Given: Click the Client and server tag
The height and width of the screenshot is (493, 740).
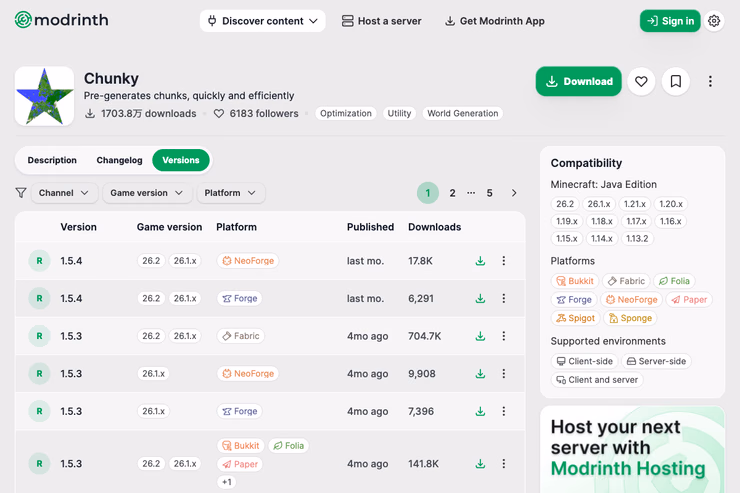Looking at the screenshot, I should 597,380.
